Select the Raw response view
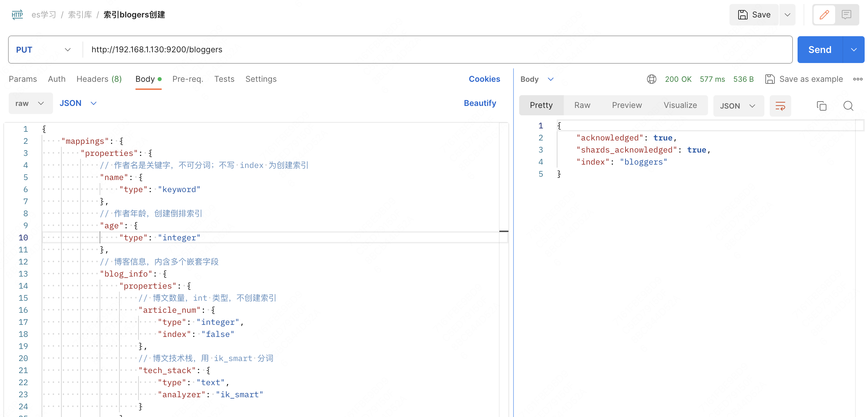This screenshot has width=868, height=417. click(582, 106)
